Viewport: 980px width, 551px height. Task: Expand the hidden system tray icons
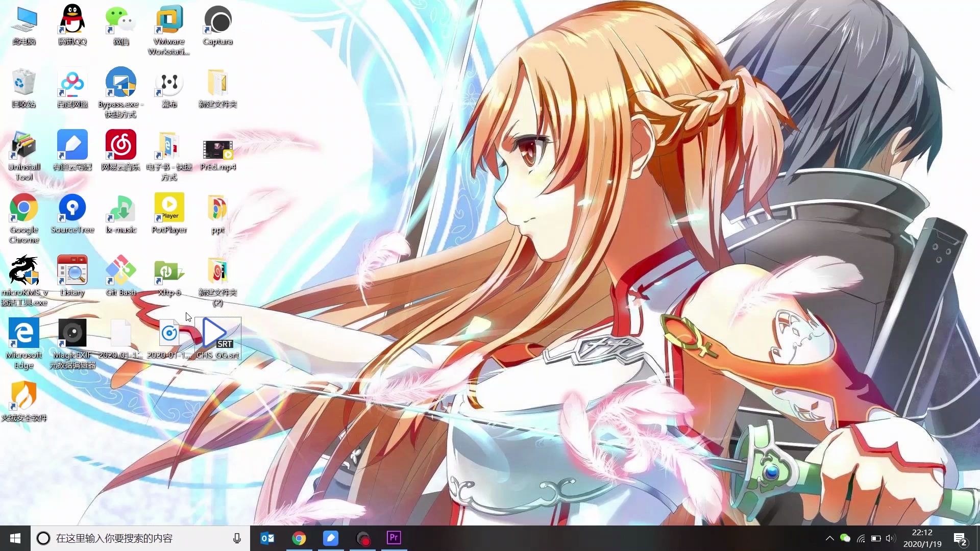click(x=829, y=538)
